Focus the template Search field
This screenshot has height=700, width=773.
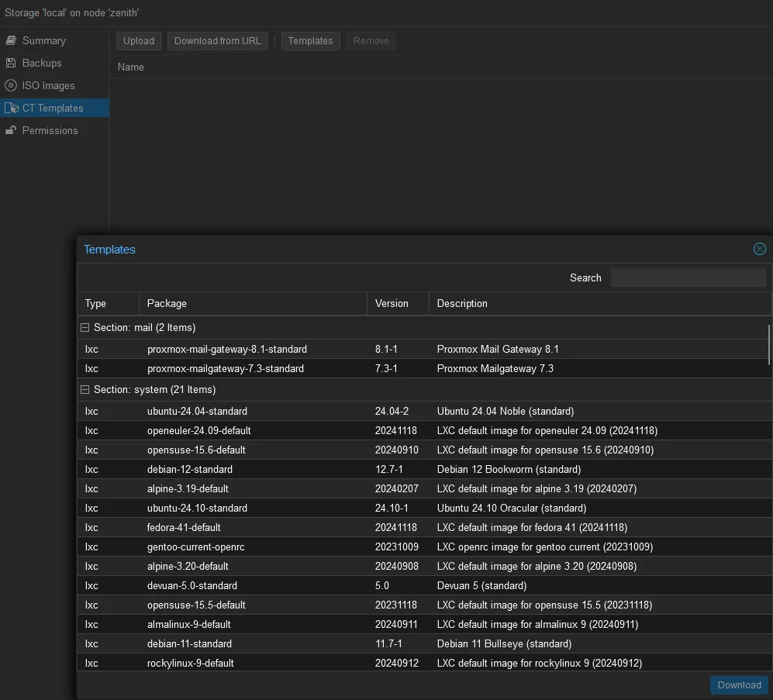coord(688,278)
